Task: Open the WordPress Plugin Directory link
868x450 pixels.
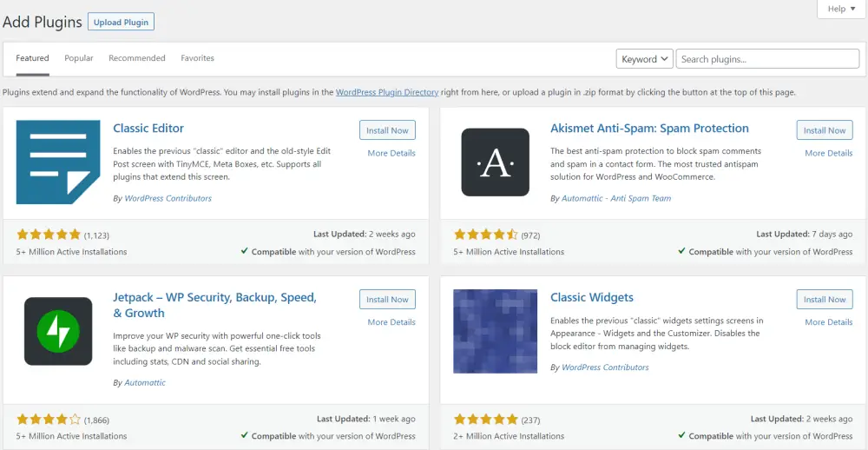Action: 387,93
